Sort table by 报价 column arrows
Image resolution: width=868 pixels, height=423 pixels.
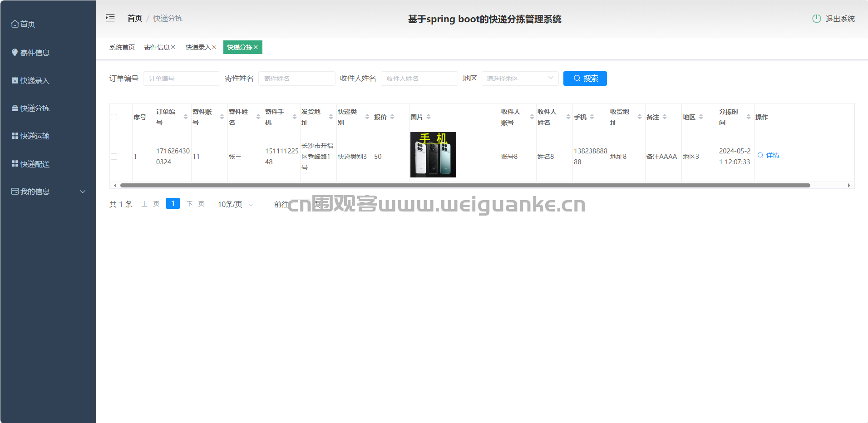tap(392, 117)
